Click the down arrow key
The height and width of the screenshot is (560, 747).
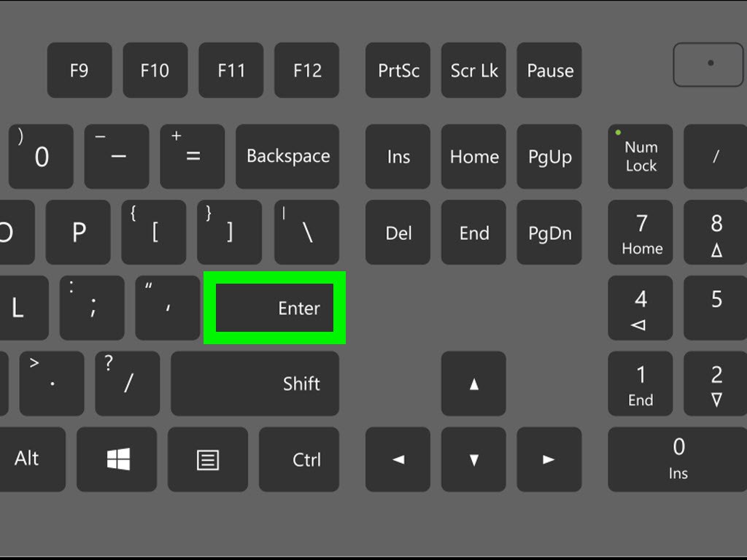click(473, 459)
